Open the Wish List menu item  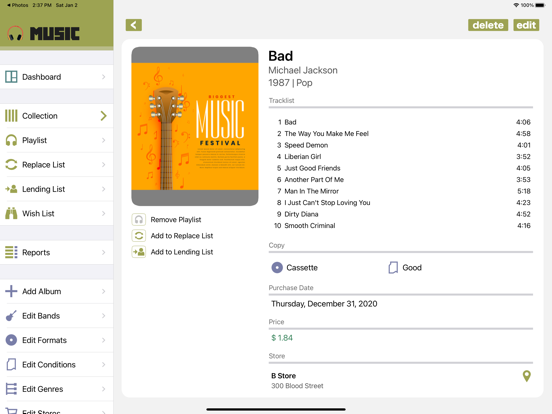(57, 213)
